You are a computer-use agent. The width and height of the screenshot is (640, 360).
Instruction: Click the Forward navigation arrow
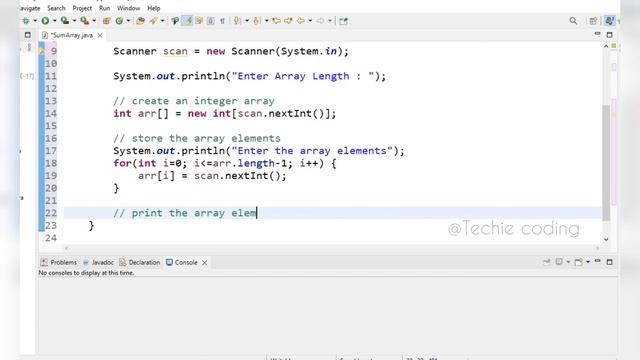pyautogui.click(x=320, y=20)
